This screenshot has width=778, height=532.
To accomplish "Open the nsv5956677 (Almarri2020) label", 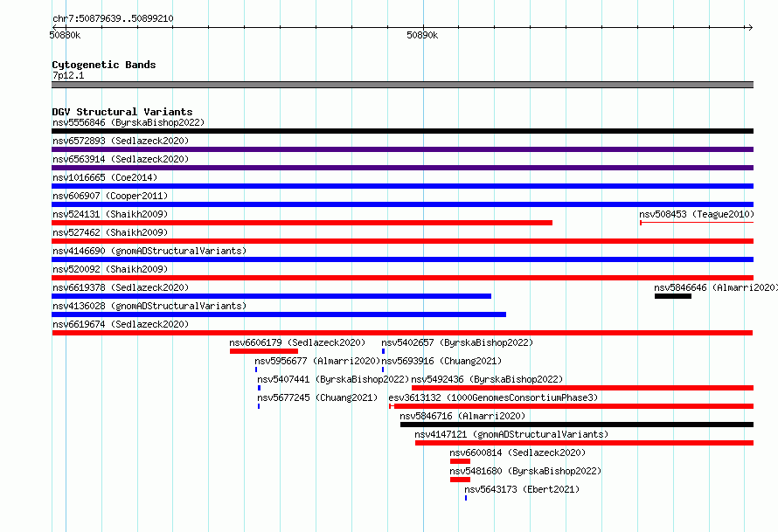I will coord(317,361).
